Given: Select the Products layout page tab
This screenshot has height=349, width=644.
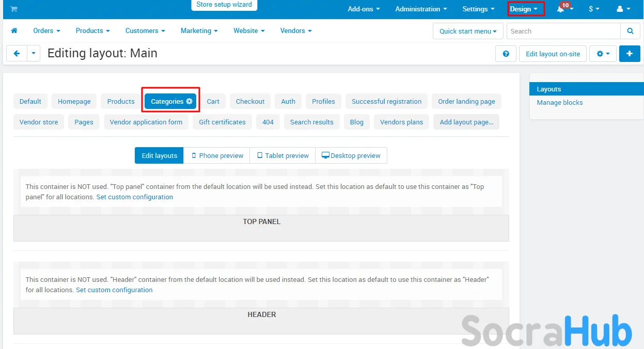Looking at the screenshot, I should click(121, 101).
